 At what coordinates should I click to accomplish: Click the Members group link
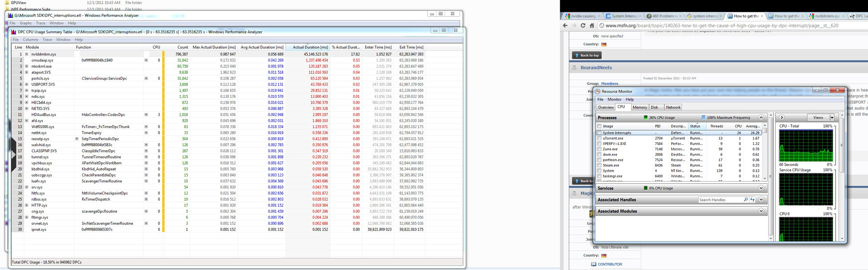(x=610, y=83)
